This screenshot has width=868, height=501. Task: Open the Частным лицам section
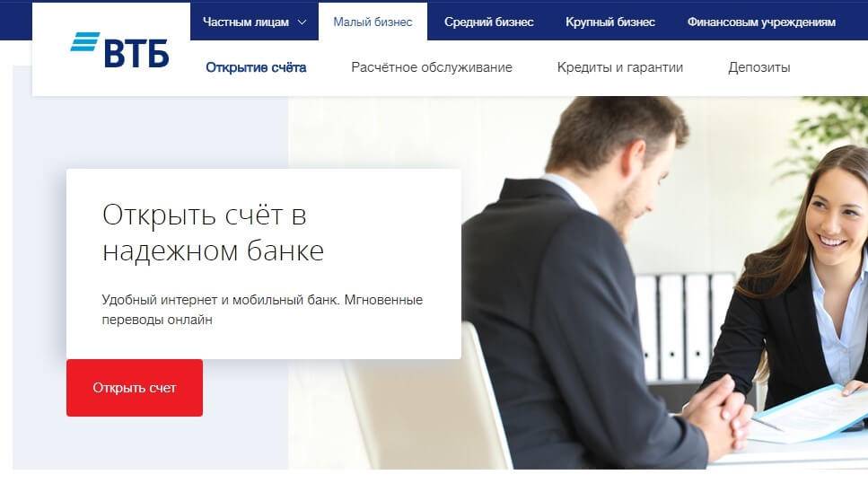(246, 22)
